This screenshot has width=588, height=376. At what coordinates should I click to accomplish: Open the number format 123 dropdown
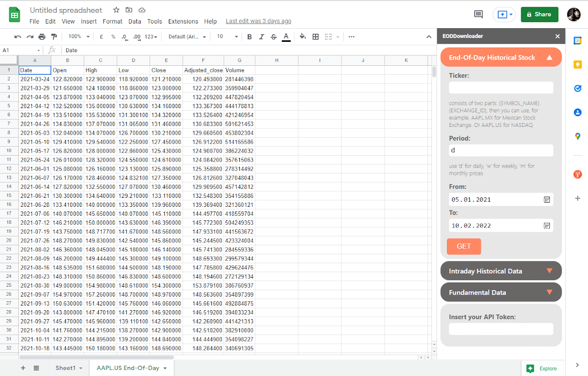151,37
